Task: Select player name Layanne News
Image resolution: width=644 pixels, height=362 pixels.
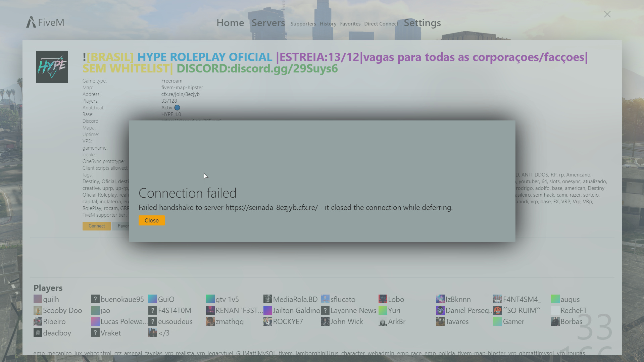Action: click(353, 311)
